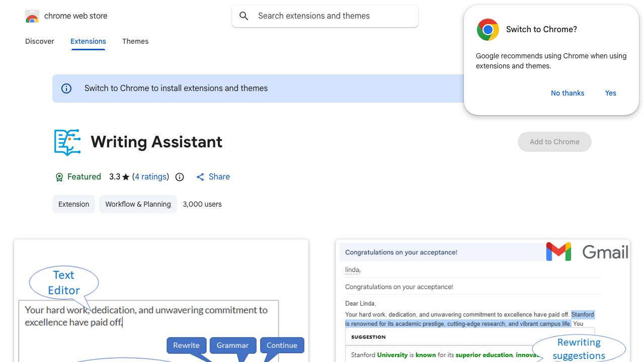Click the star rating icon
Viewport: 644px width, 362px height.
click(x=126, y=177)
